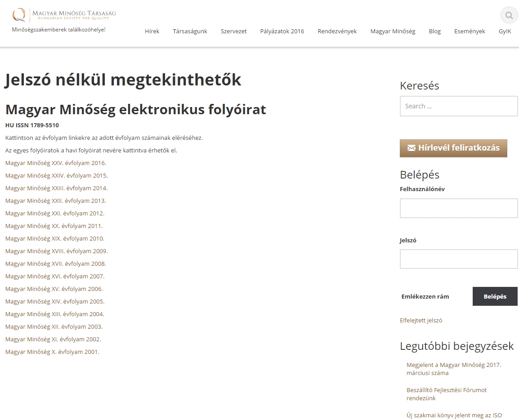This screenshot has width=519, height=420.
Task: Click the Minőségszakemberek találkozóhelye tagline
Action: coord(58,30)
